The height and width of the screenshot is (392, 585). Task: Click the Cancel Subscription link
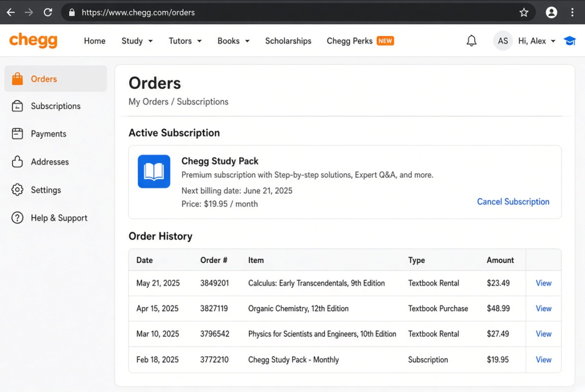coord(513,201)
